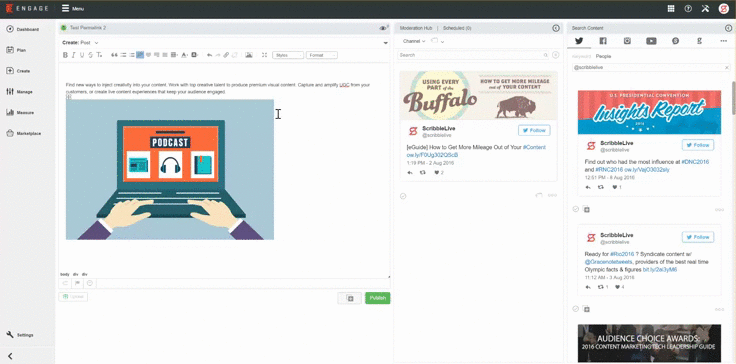This screenshot has width=736, height=364.
Task: Open the apps grid icon in header
Action: [671, 8]
